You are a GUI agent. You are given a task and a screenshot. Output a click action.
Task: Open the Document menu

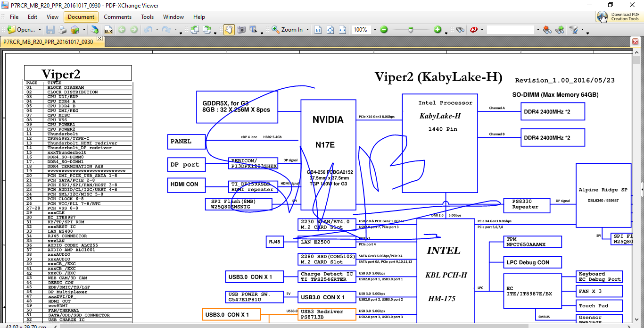[81, 17]
